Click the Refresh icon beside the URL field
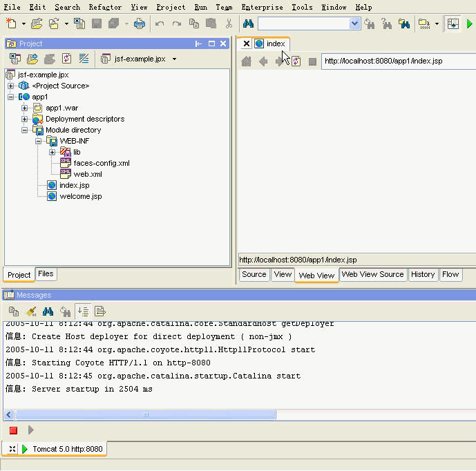Image resolution: width=476 pixels, height=471 pixels. (296, 61)
